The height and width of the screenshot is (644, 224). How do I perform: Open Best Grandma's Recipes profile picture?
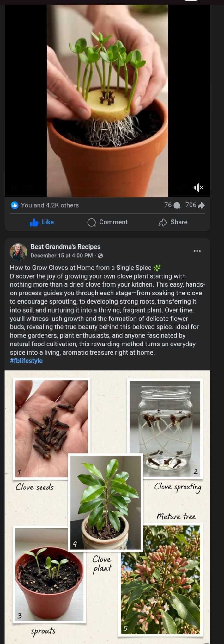[x=18, y=251]
